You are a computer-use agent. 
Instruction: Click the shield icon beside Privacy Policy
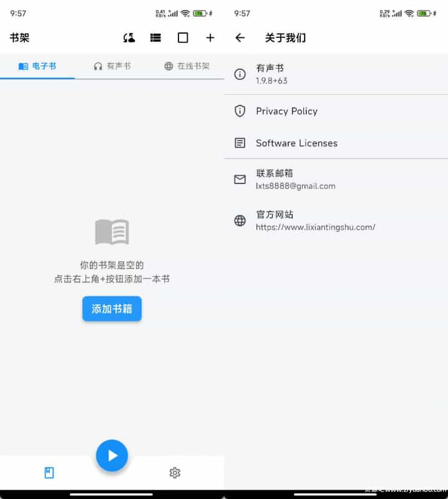pos(240,111)
